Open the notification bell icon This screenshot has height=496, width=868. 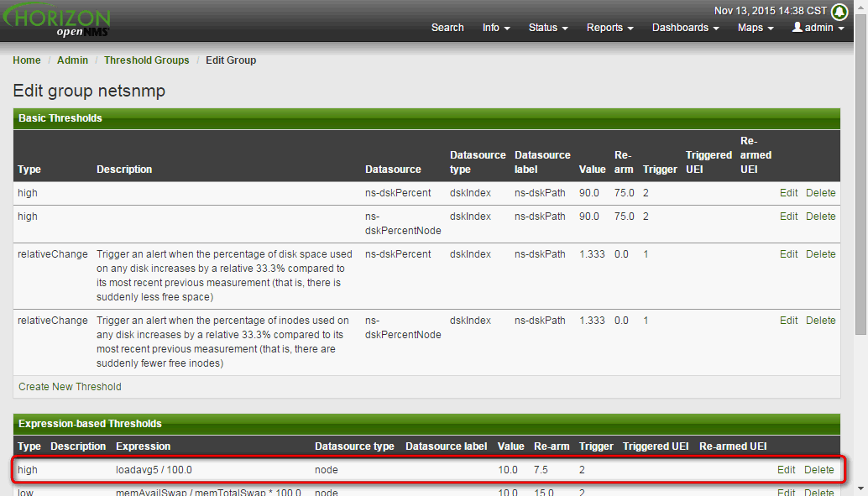coord(839,11)
